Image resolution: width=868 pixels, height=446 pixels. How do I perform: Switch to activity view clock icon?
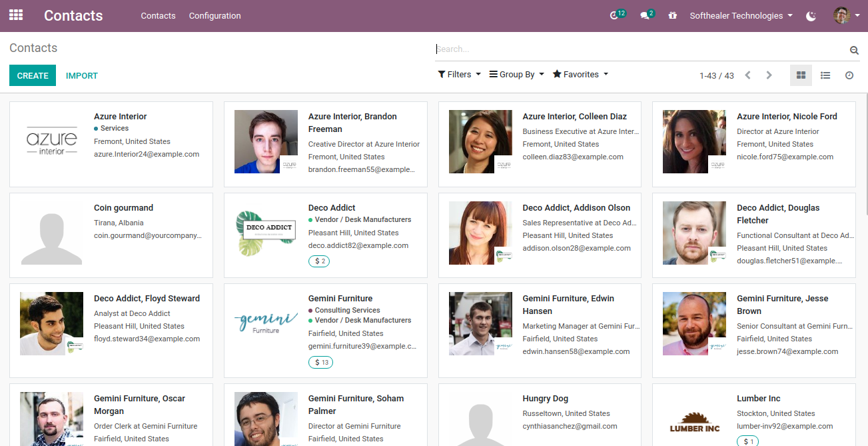849,75
